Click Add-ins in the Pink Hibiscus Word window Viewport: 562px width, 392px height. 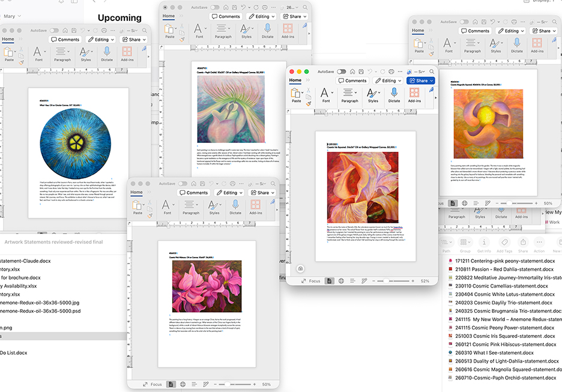tap(256, 208)
